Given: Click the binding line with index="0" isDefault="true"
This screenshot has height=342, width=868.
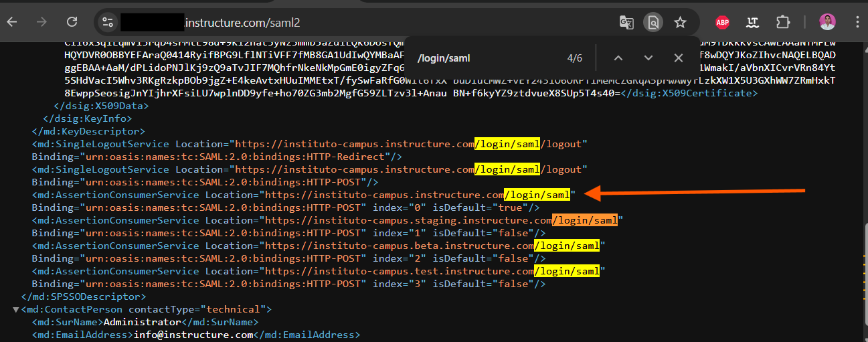Looking at the screenshot, I should pos(286,207).
